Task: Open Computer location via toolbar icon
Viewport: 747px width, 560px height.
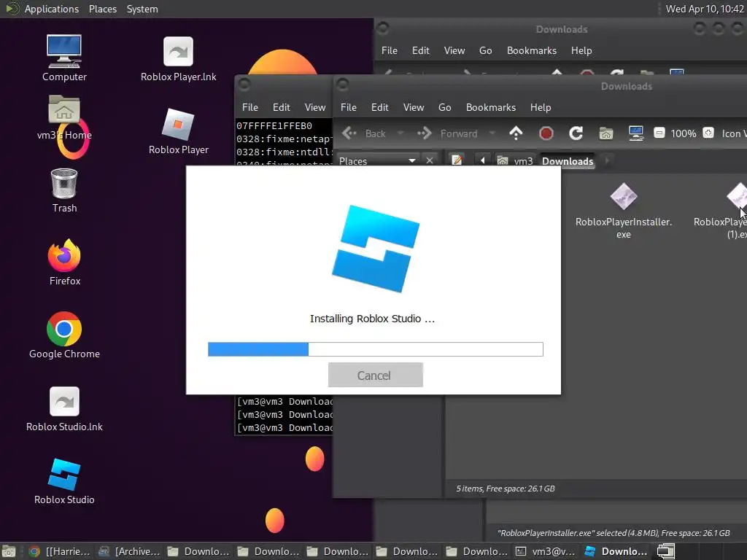Action: point(636,133)
